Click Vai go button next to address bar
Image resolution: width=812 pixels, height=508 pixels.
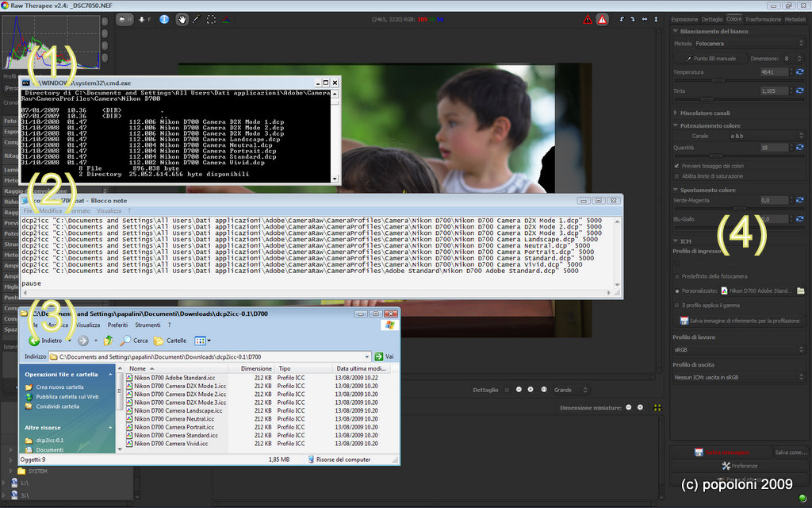coord(385,356)
